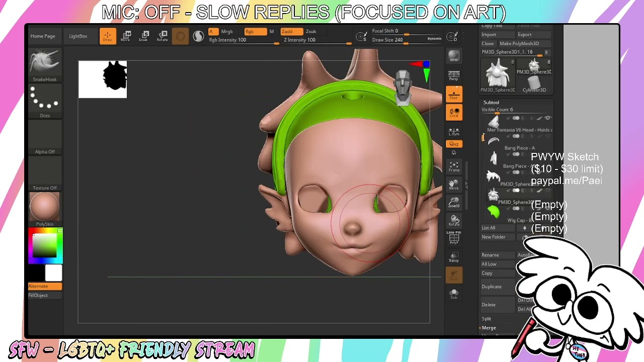Activate the Move gizmo tool
The image size is (644, 362).
(x=126, y=36)
